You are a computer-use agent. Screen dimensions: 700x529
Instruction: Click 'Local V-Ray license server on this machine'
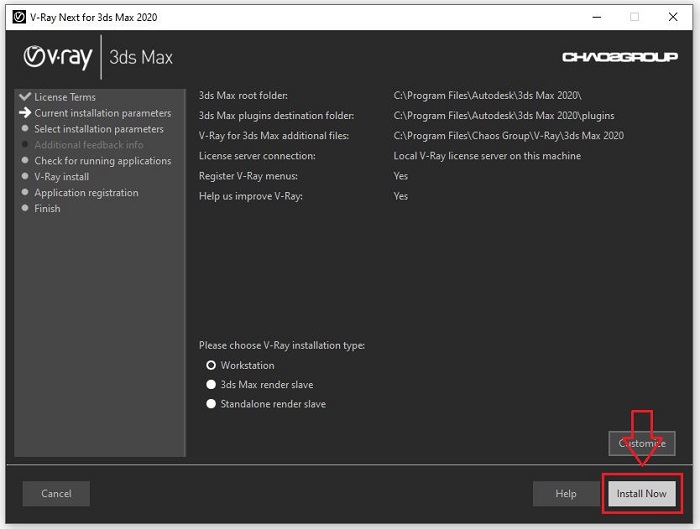coord(487,156)
